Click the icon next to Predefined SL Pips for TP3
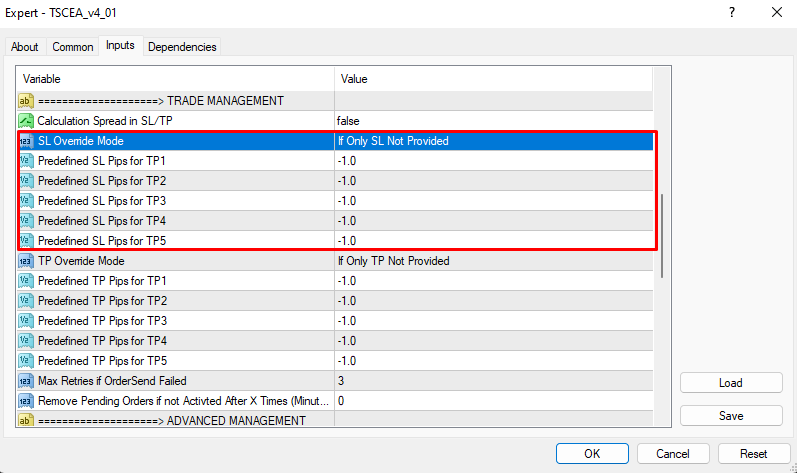Viewport: 797px width, 473px height. pos(27,201)
